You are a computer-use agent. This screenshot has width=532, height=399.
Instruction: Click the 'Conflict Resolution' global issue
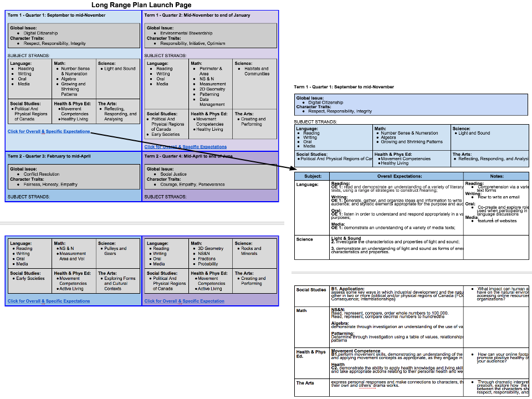coord(42,175)
